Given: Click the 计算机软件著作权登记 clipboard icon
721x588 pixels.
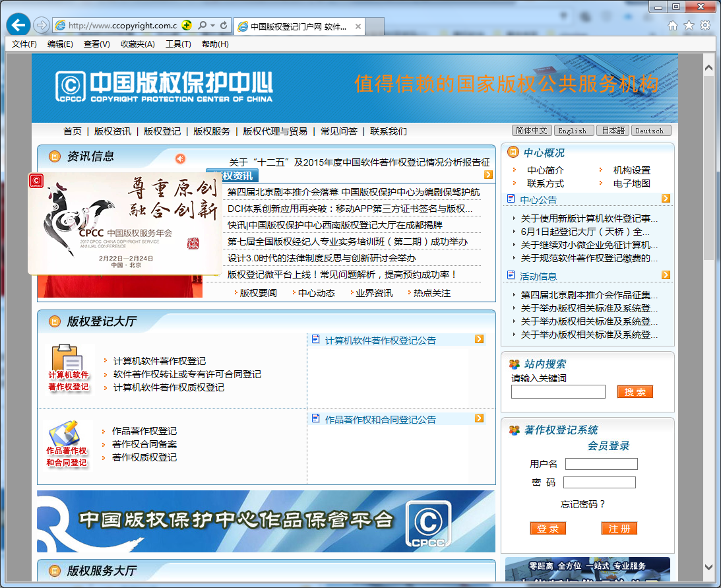Looking at the screenshot, I should pyautogui.click(x=69, y=368).
